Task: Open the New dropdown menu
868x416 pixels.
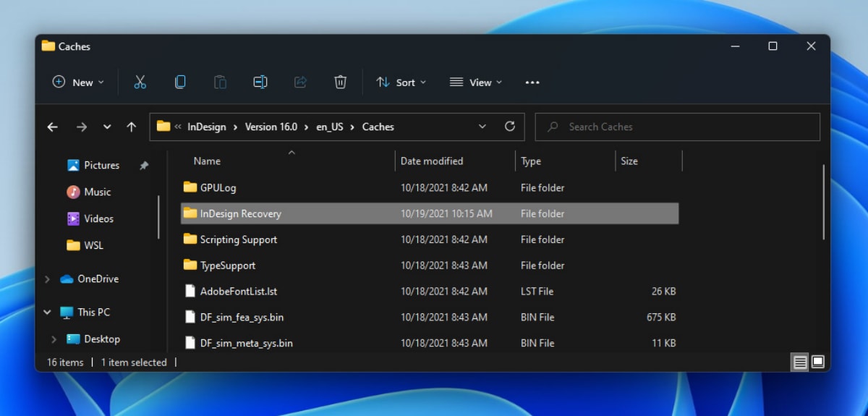Action: pyautogui.click(x=78, y=82)
